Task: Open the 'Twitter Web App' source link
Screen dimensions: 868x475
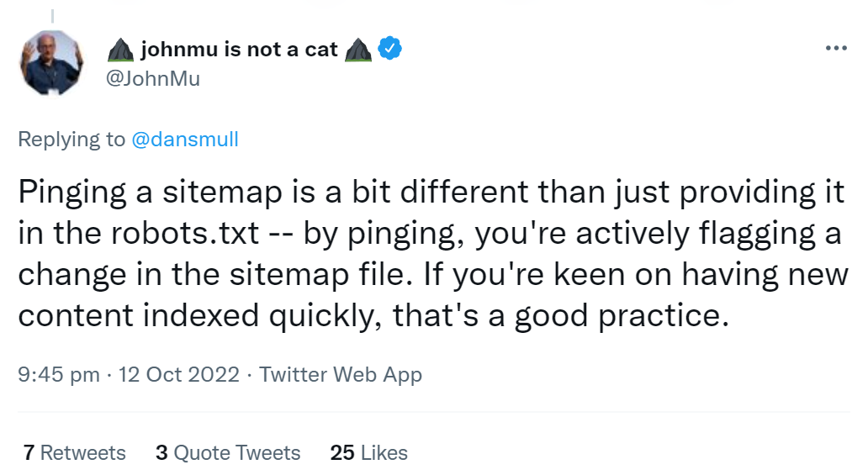Action: click(x=341, y=375)
